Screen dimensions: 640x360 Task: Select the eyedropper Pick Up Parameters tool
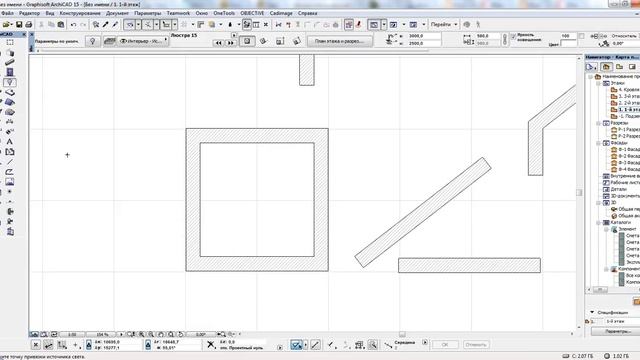pyautogui.click(x=106, y=24)
